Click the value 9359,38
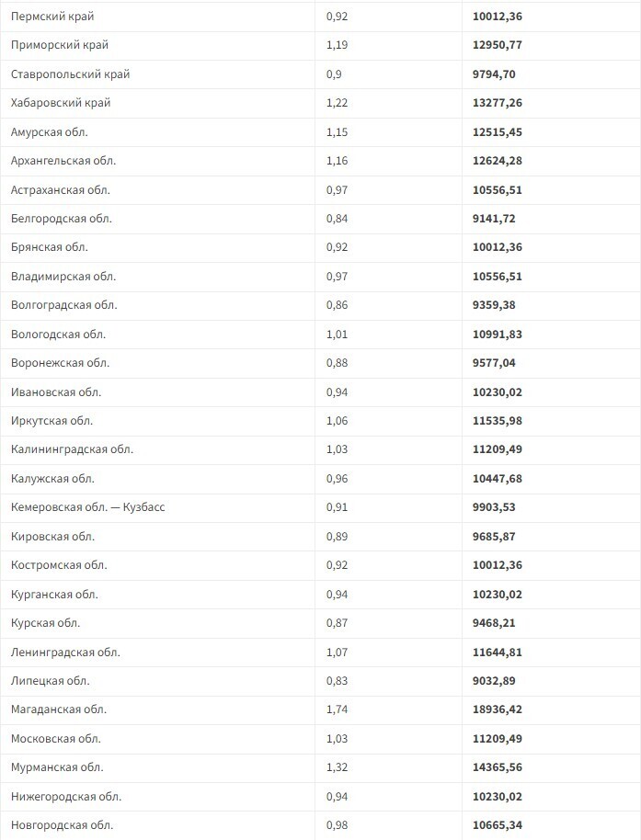Screen dimensions: 641x840 point(492,305)
